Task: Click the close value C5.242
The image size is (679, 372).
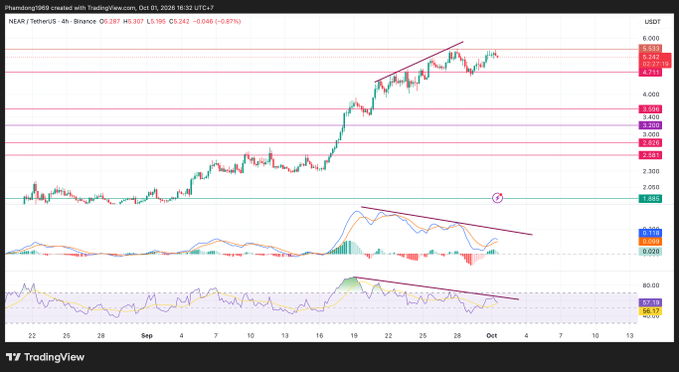Action: (x=179, y=21)
